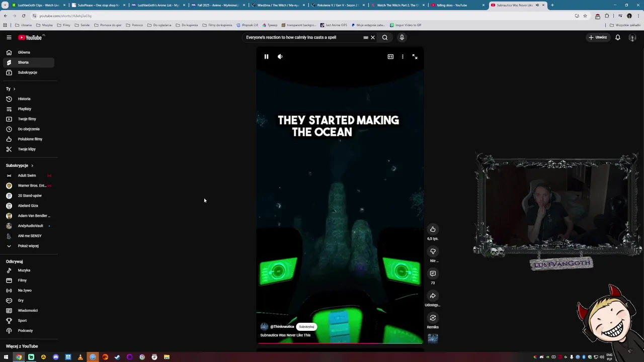This screenshot has height=362, width=644.
Task: Open the on-screen keyboard in search box
Action: (x=366, y=37)
